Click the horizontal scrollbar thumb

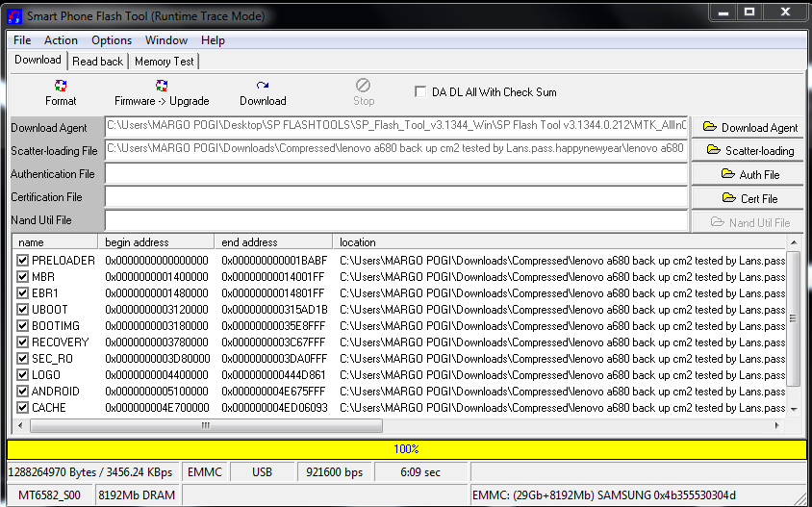(206, 425)
